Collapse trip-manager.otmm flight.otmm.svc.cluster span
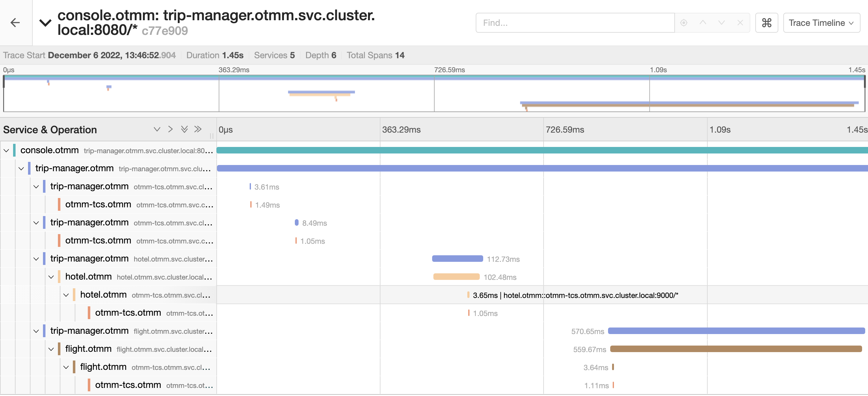Image resolution: width=868 pixels, height=396 pixels. (x=36, y=331)
